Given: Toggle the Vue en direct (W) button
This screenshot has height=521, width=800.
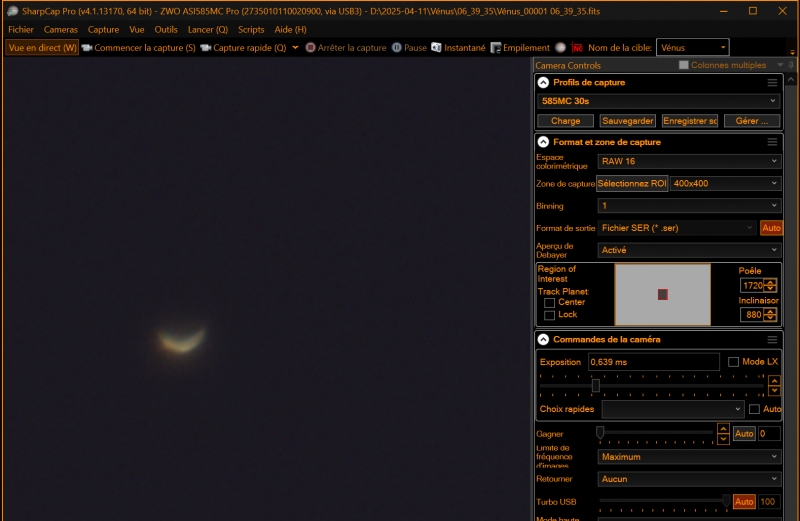Looking at the screenshot, I should pos(42,48).
